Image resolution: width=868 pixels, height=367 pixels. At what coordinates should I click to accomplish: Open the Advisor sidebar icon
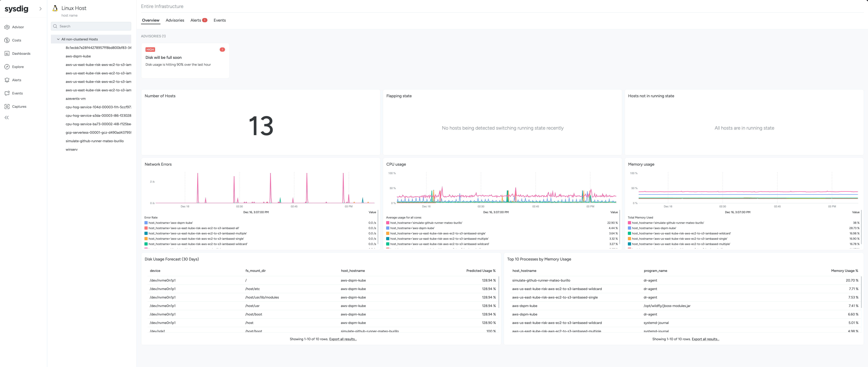(x=7, y=27)
